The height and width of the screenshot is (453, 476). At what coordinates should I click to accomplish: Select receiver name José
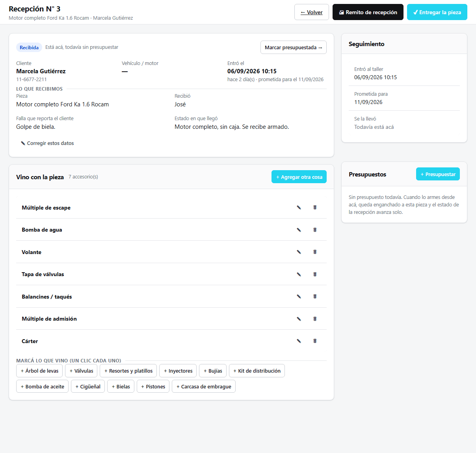click(180, 104)
